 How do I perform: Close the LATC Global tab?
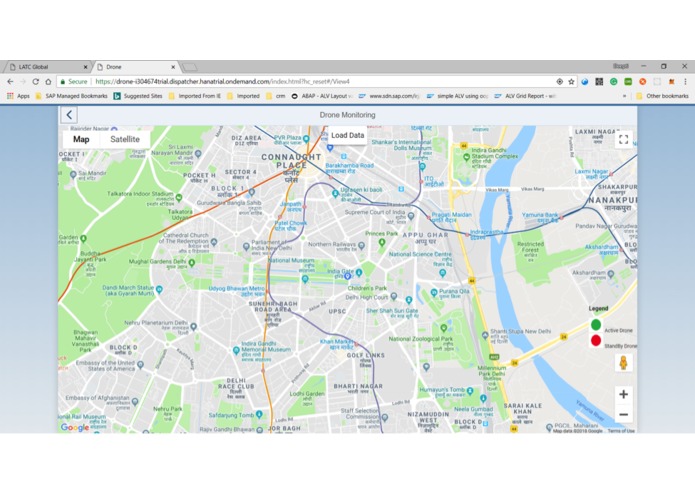pos(85,67)
